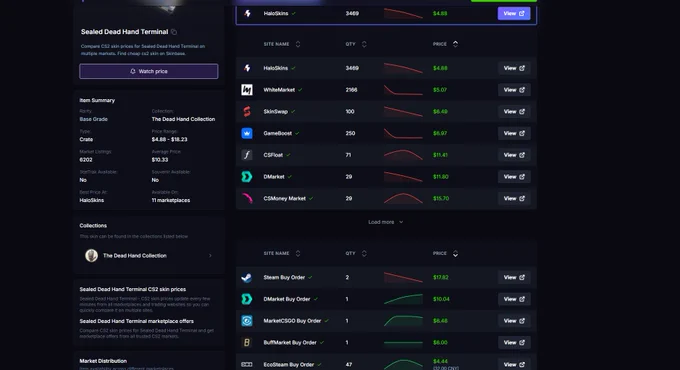Open View for BuffMarket Buy Order
The image size is (680, 370).
(x=514, y=342)
